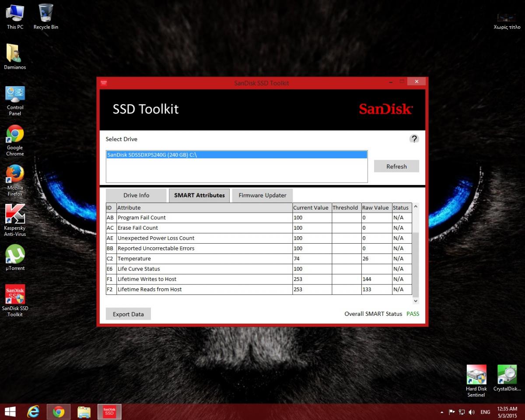The image size is (525, 420).
Task: Click the Raw Value column header
Action: [x=376, y=208]
